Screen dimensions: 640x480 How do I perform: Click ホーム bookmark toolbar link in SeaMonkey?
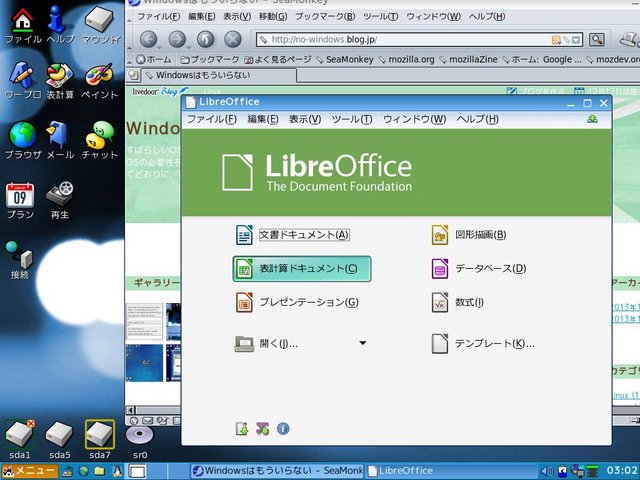coord(154,60)
